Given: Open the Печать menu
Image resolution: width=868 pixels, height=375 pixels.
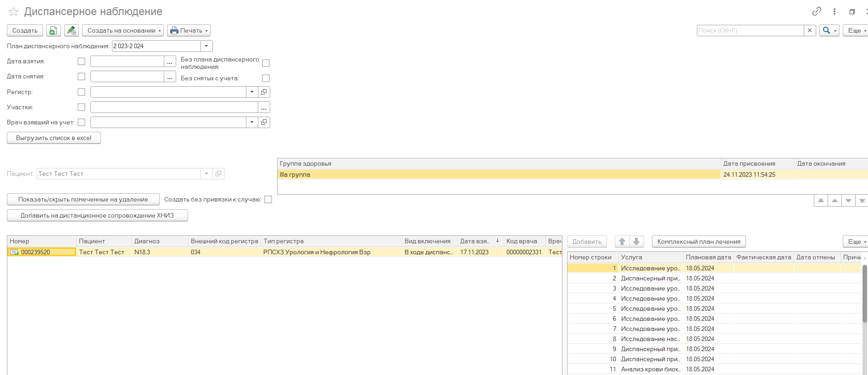Looking at the screenshot, I should click(x=189, y=31).
